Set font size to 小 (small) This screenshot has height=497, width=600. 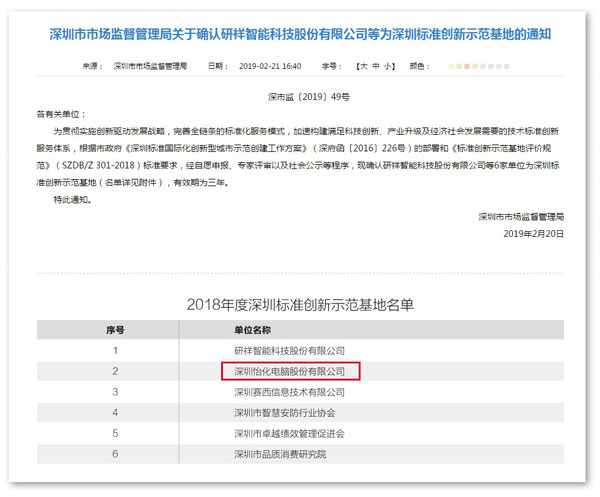click(387, 66)
